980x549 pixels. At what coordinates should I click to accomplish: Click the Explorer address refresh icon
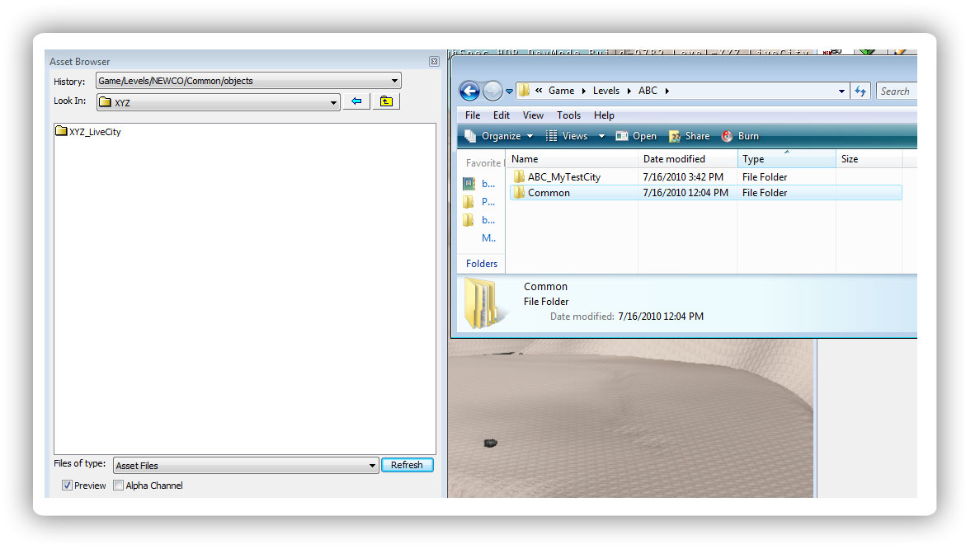pos(860,91)
